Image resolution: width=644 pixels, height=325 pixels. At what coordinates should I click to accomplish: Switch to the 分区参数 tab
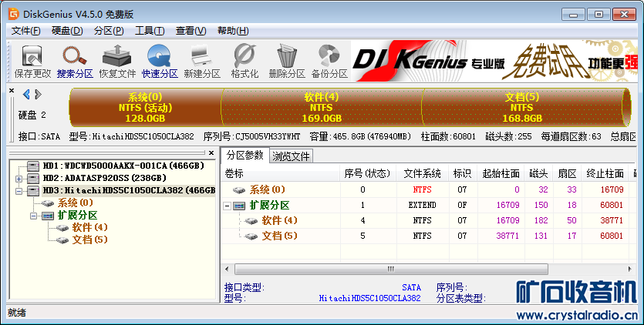[245, 155]
